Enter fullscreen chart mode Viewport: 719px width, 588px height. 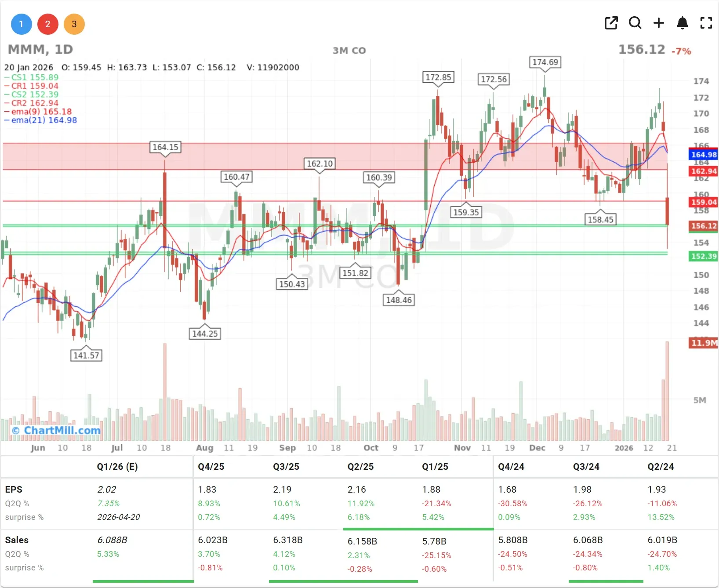click(706, 23)
